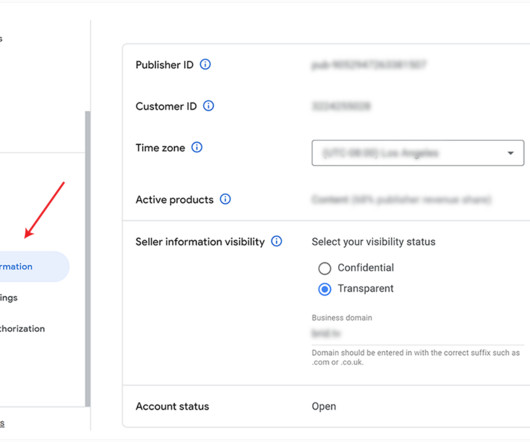Open the Los Angeles time zone combo box
The width and height of the screenshot is (530, 442).
pyautogui.click(x=418, y=153)
